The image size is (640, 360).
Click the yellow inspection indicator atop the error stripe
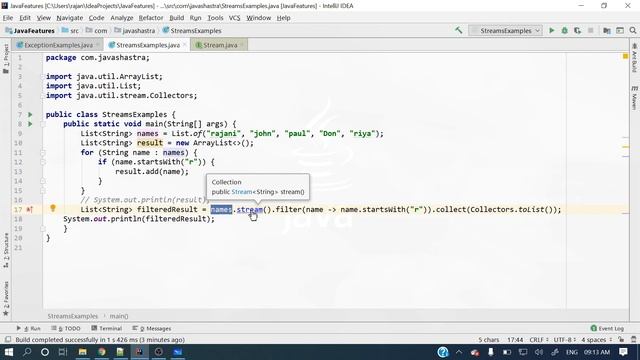[x=625, y=56]
